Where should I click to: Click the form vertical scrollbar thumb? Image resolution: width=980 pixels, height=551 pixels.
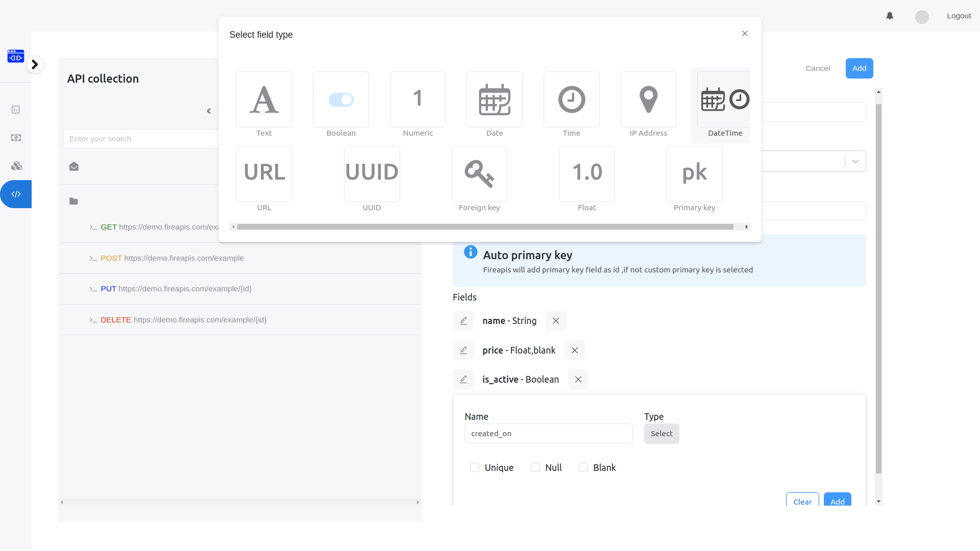pyautogui.click(x=878, y=289)
